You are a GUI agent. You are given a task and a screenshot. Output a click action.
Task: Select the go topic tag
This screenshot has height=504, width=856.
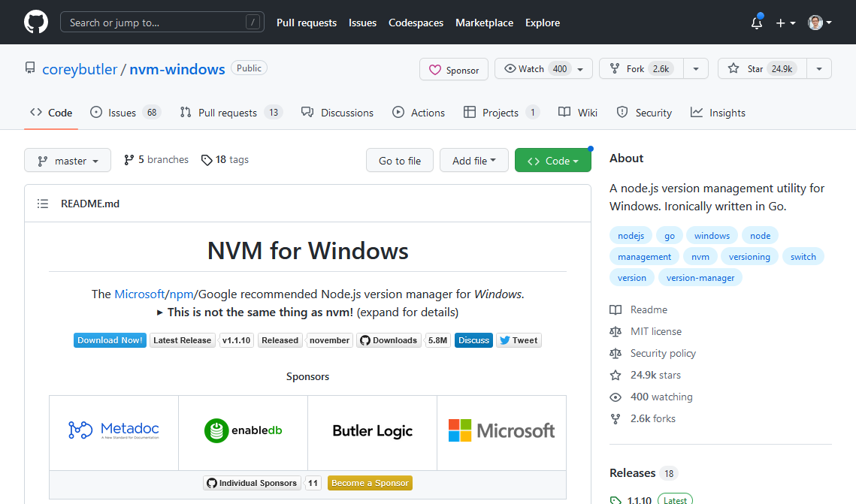pyautogui.click(x=670, y=236)
